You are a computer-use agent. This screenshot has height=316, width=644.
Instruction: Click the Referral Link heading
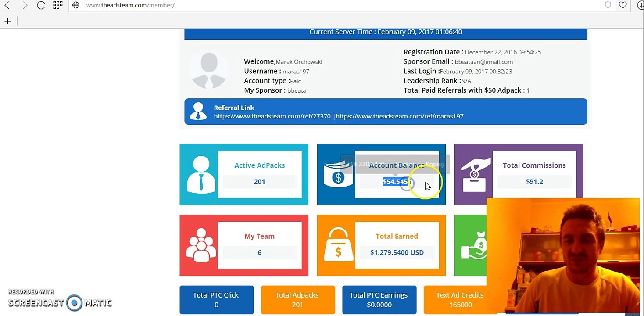pos(234,108)
